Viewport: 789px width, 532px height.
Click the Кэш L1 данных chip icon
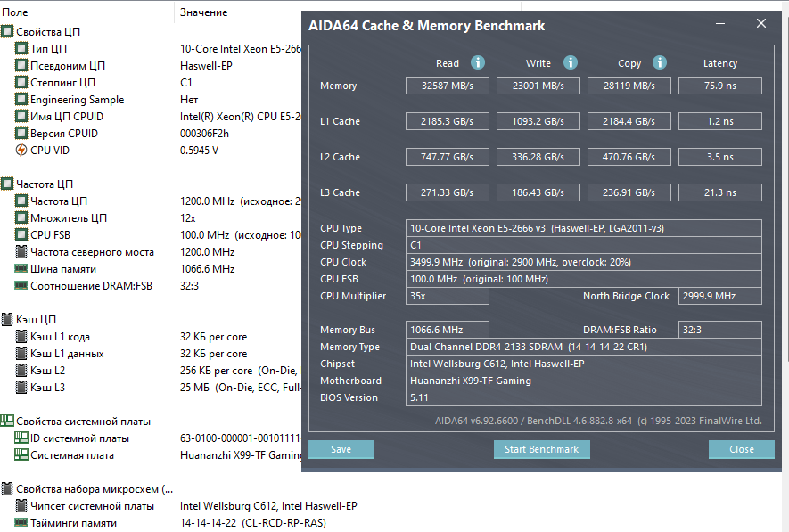pyautogui.click(x=21, y=354)
